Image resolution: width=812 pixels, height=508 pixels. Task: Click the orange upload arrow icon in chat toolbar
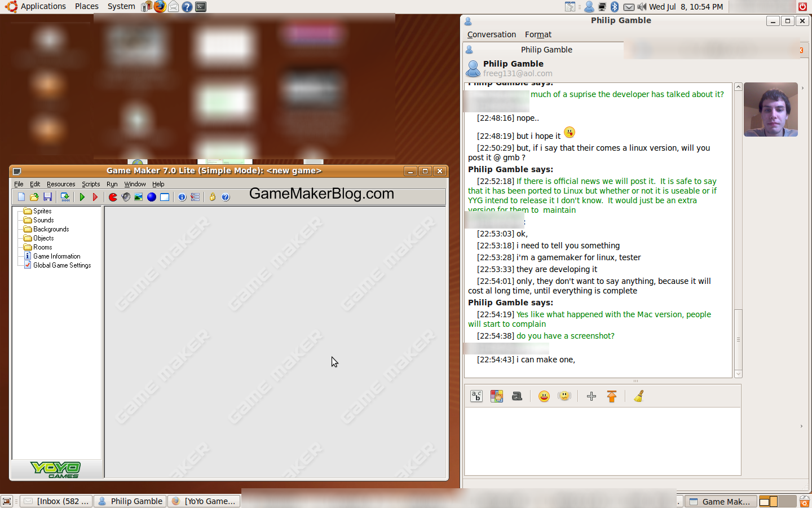(612, 396)
